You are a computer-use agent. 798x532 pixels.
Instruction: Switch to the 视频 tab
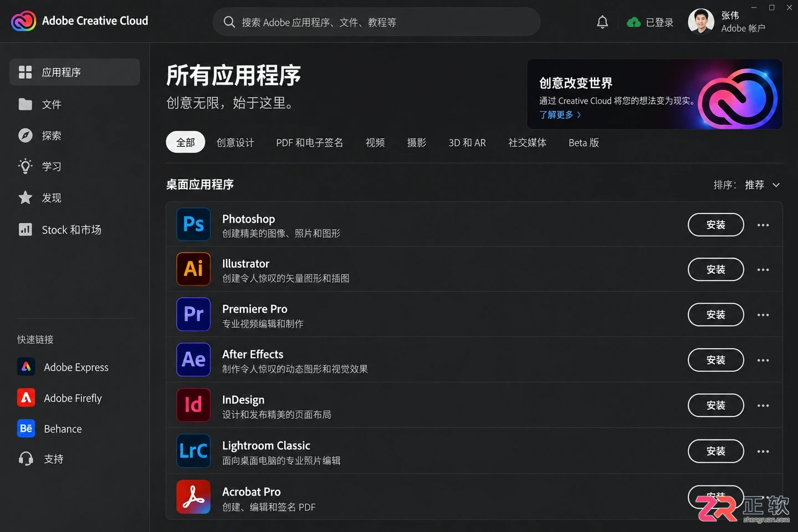[375, 142]
